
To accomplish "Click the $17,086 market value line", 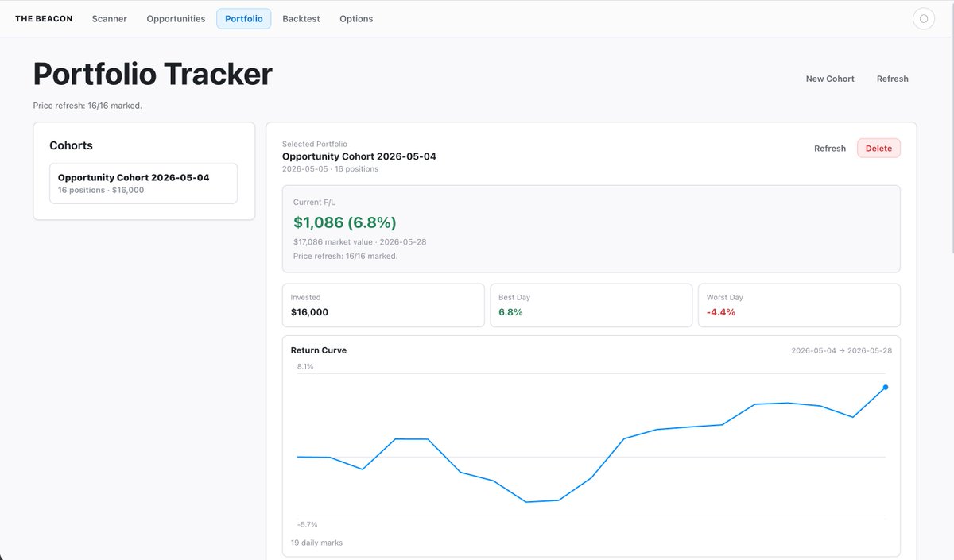I will click(359, 241).
